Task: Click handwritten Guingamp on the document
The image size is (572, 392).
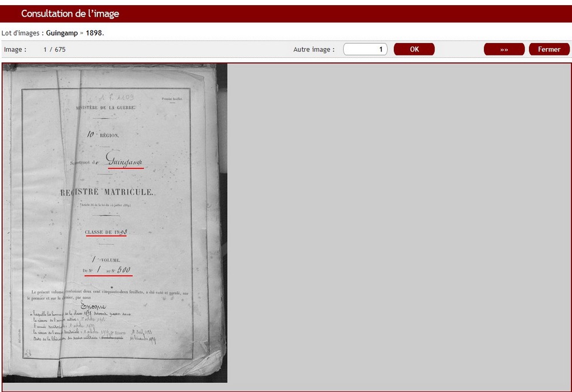Action: click(x=124, y=161)
